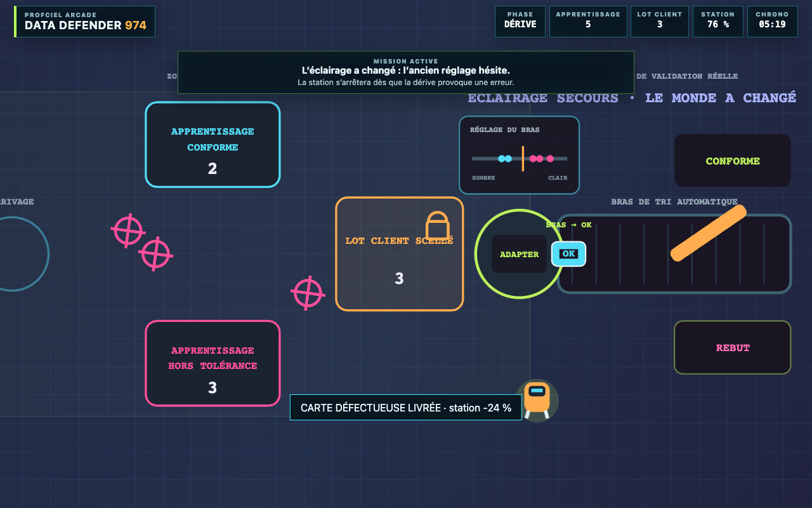This screenshot has height=508, width=812.
Task: Select the REBUT bin
Action: pyautogui.click(x=733, y=347)
